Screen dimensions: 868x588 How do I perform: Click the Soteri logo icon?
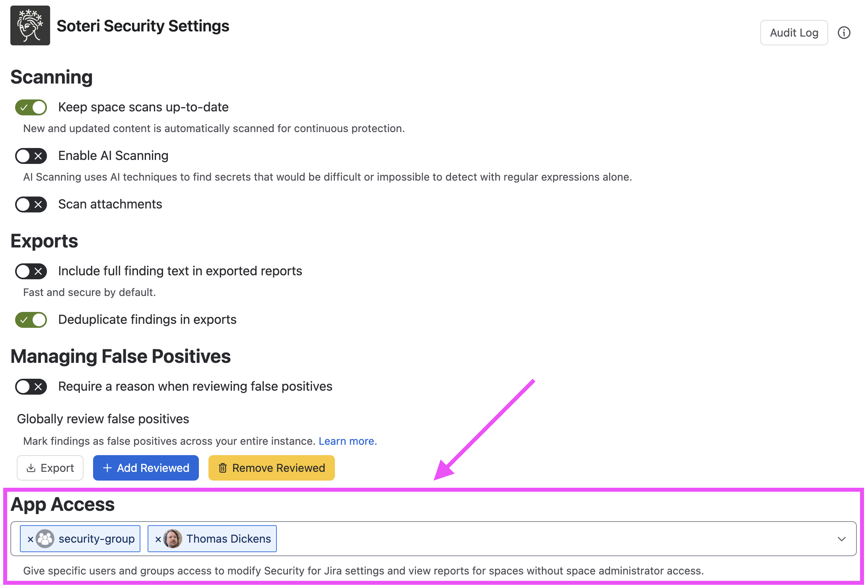[x=30, y=25]
